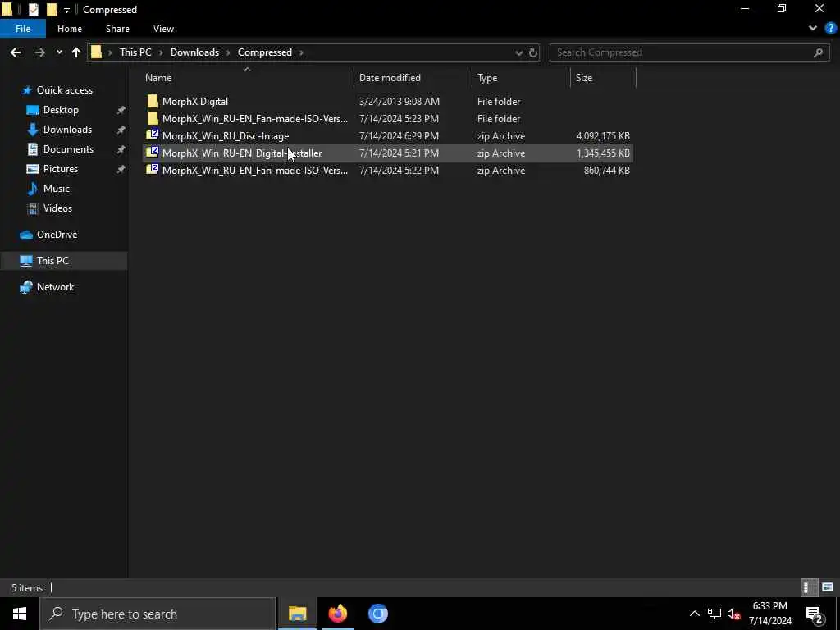This screenshot has width=840, height=630.
Task: Open the Windows Start menu
Action: [x=20, y=614]
